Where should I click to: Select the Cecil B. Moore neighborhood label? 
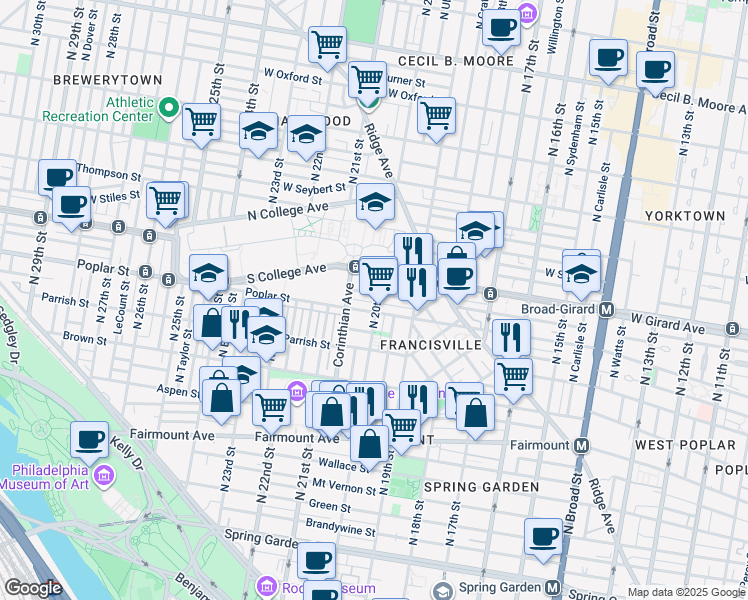click(456, 61)
